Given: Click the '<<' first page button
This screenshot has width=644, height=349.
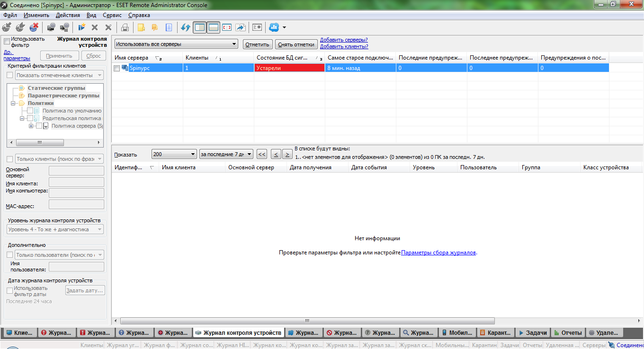Looking at the screenshot, I should pos(262,154).
